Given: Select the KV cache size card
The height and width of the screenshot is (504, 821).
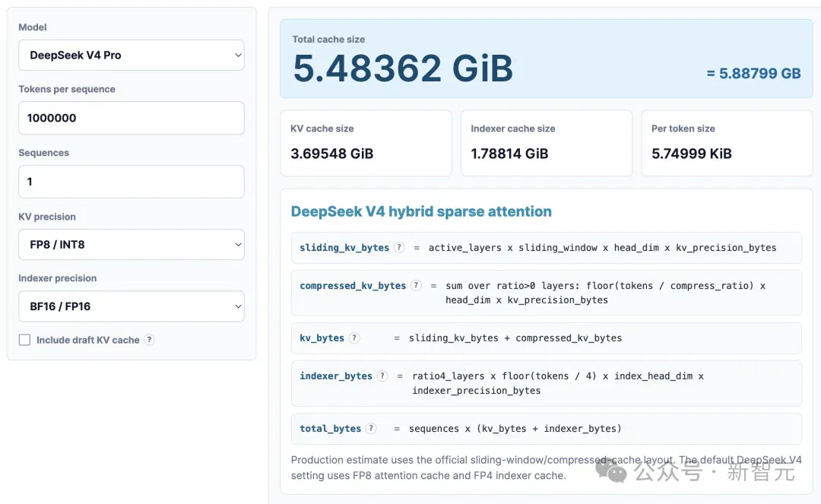Looking at the screenshot, I should (x=366, y=143).
